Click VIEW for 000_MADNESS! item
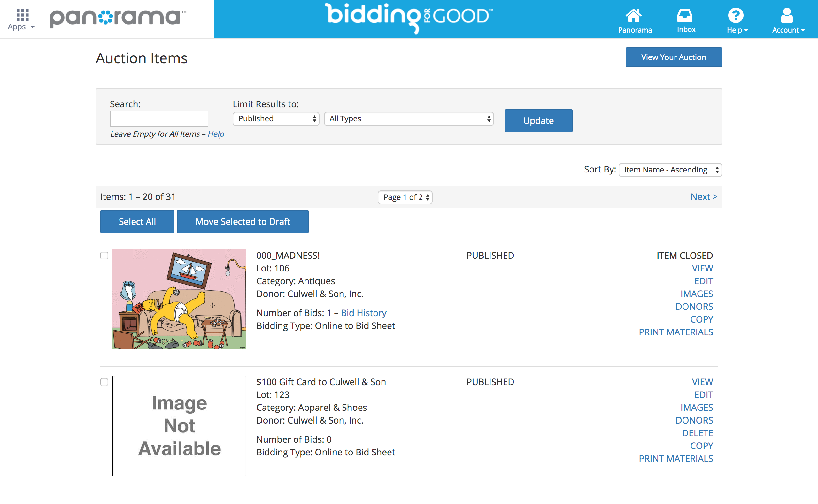The width and height of the screenshot is (818, 504). tap(702, 268)
